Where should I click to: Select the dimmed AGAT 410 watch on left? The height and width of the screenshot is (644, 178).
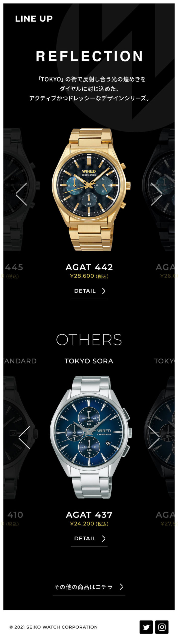tap(21, 437)
